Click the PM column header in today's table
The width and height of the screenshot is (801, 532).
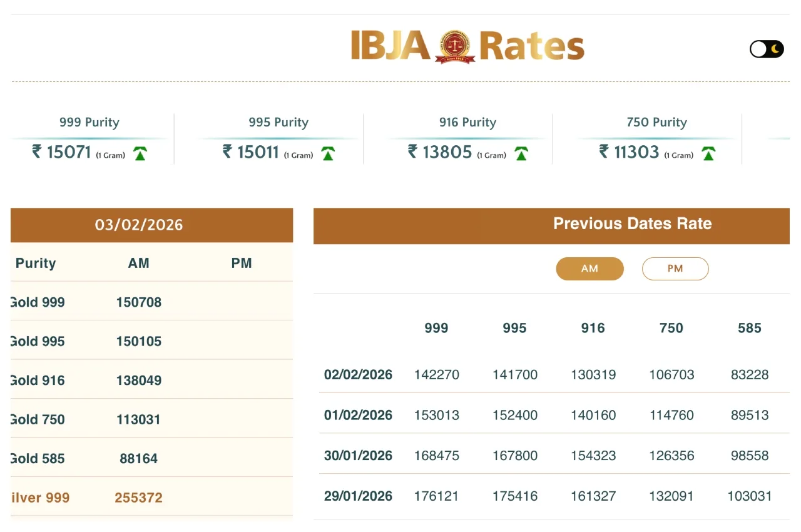(x=242, y=263)
